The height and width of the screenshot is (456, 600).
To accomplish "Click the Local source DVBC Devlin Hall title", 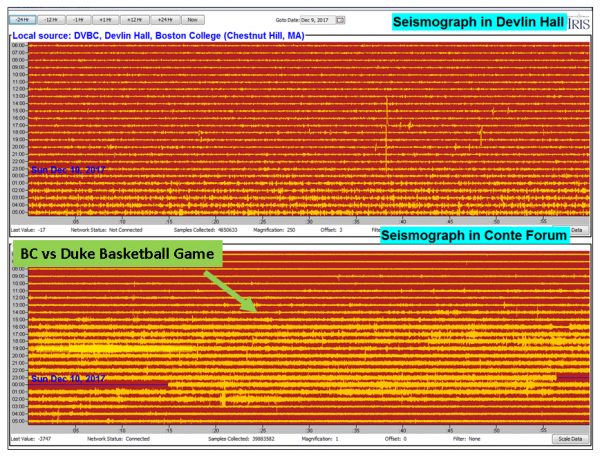I will [158, 36].
